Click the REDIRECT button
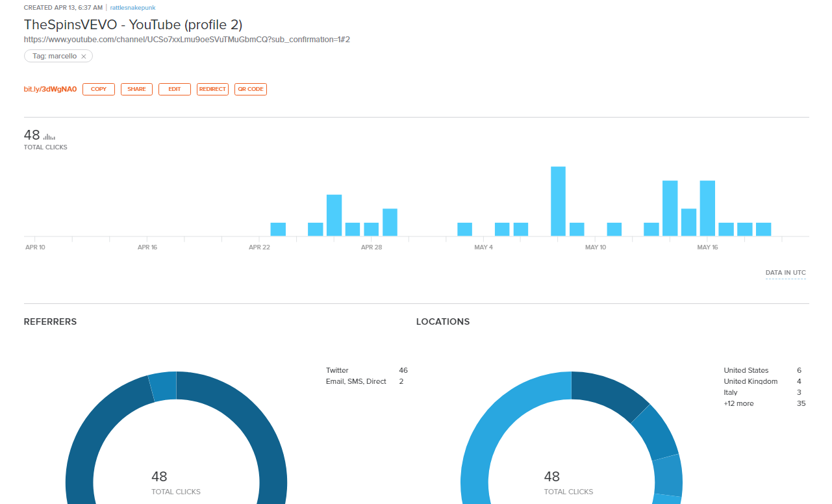 (212, 89)
